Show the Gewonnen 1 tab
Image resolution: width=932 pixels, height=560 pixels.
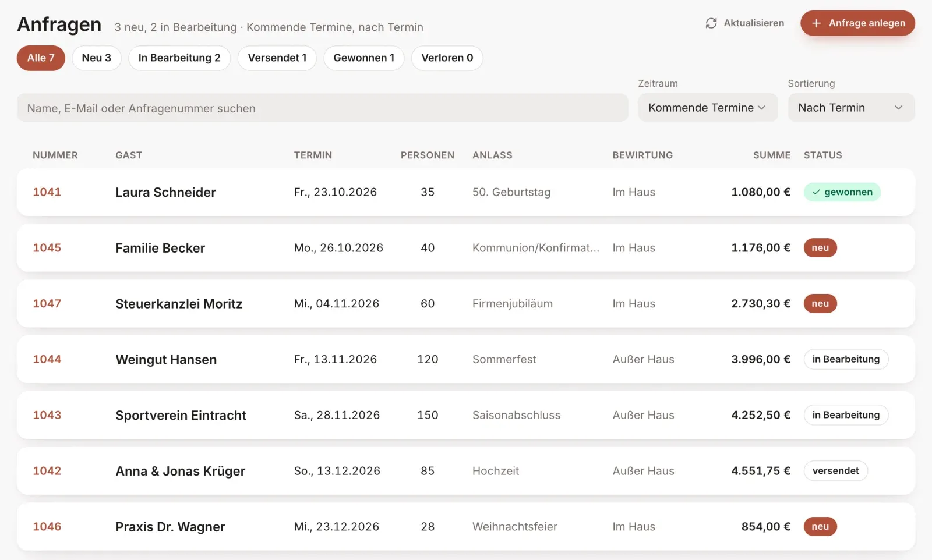(x=364, y=58)
